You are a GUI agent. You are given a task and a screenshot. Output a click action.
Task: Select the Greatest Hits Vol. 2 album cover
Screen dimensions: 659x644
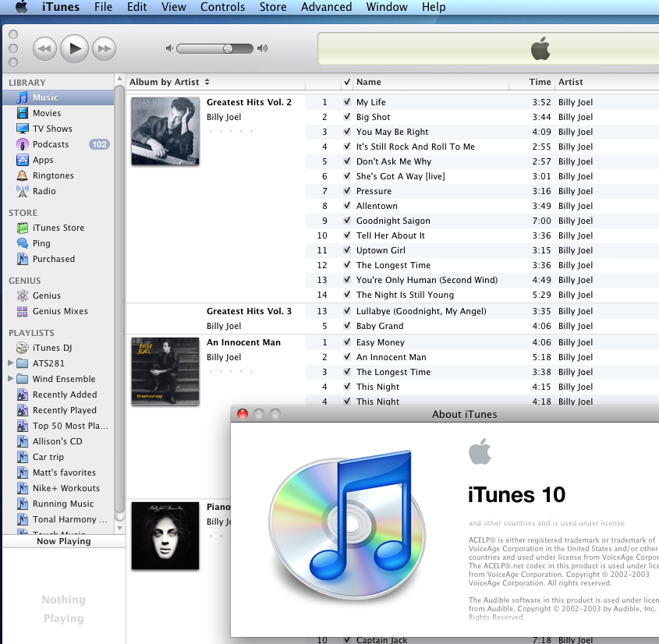click(165, 131)
